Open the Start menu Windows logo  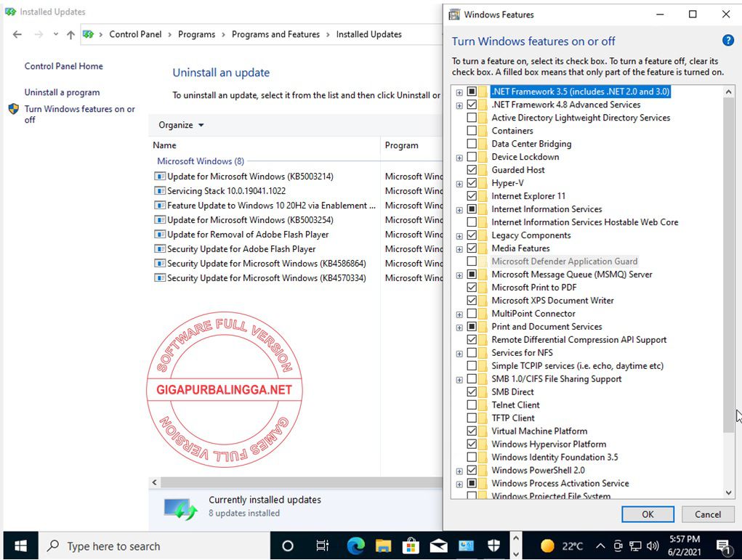(20, 546)
